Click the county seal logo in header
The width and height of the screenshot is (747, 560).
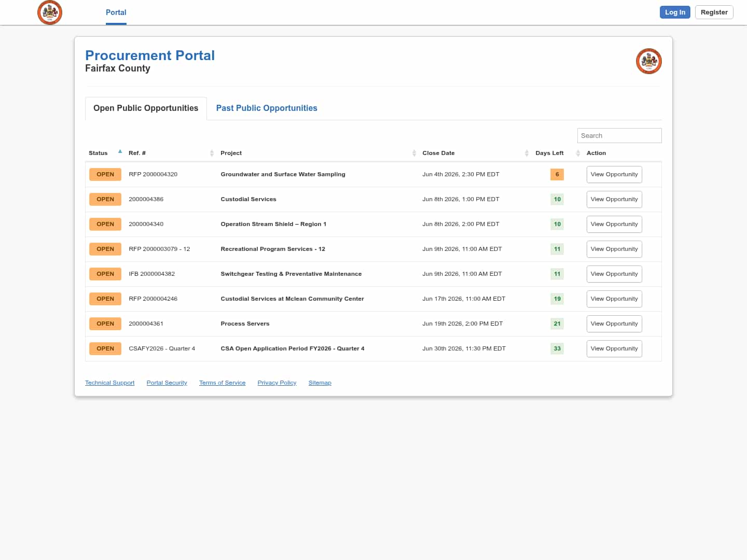(x=50, y=12)
